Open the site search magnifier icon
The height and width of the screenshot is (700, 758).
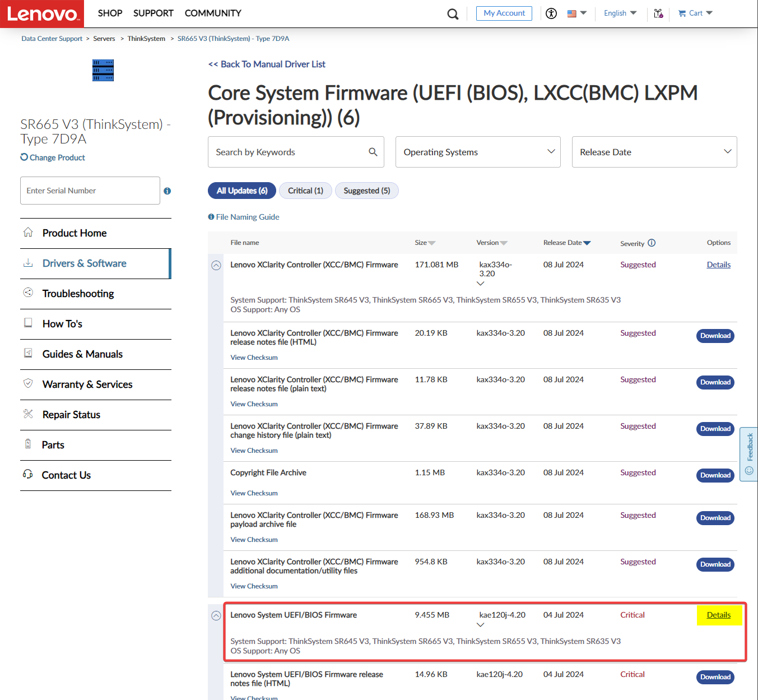tap(453, 14)
